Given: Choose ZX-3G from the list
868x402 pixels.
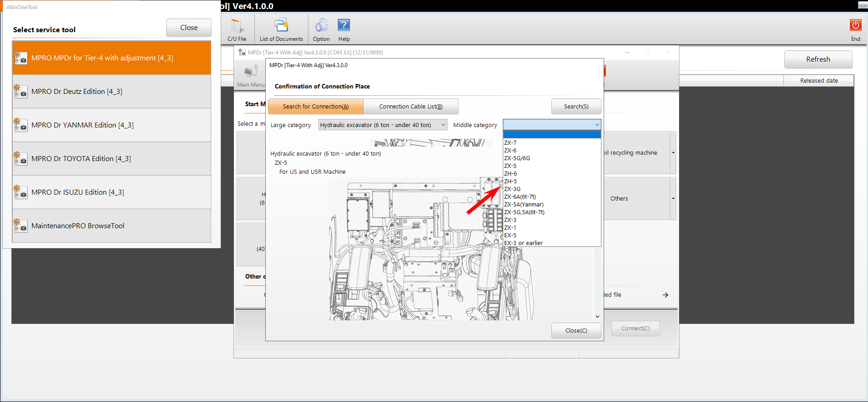Looking at the screenshot, I should (552, 189).
